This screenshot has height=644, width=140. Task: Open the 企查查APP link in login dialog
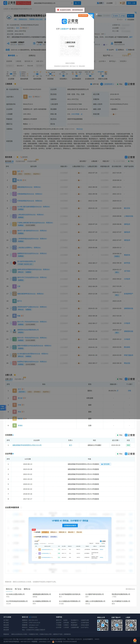pos(64,29)
